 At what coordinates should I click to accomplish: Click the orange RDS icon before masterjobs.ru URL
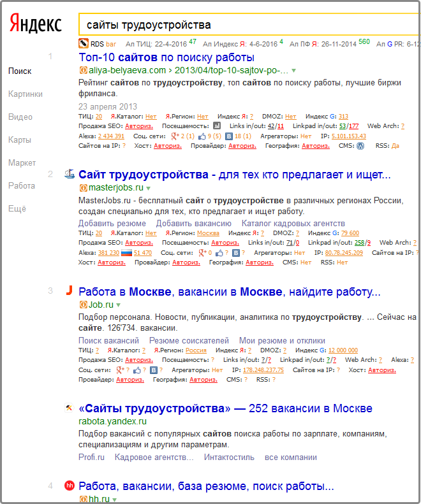[x=83, y=188]
